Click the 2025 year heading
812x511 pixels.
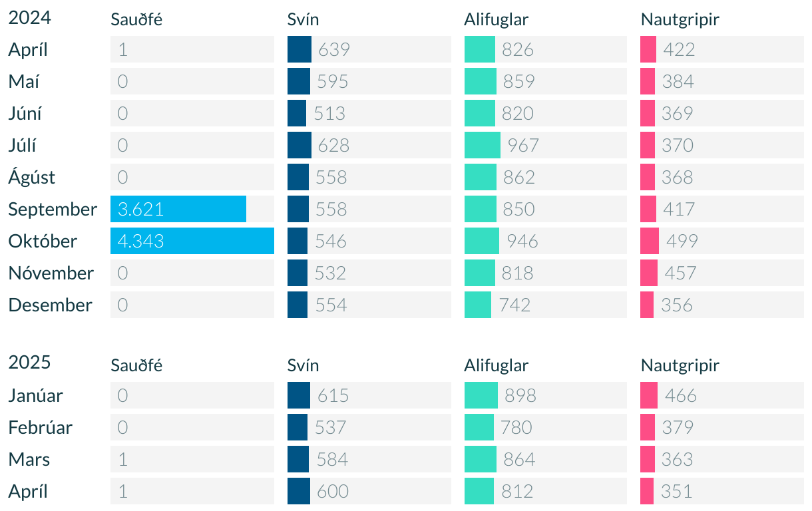tap(29, 363)
